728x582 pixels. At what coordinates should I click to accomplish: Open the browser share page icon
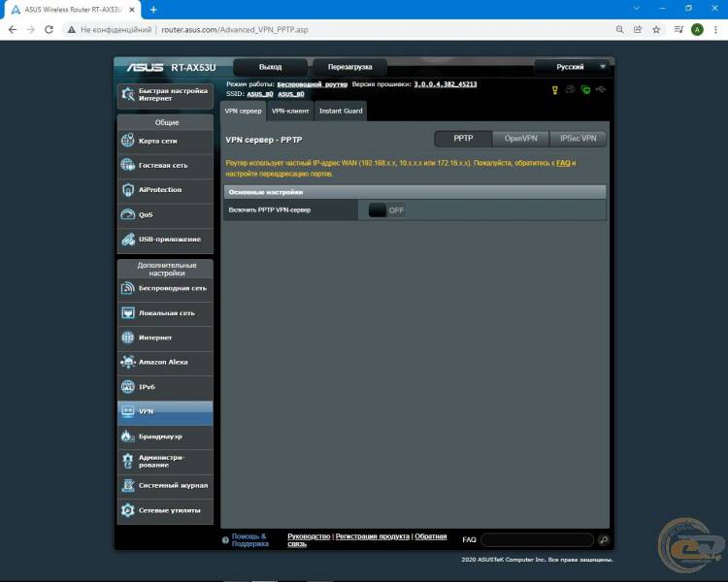[638, 30]
